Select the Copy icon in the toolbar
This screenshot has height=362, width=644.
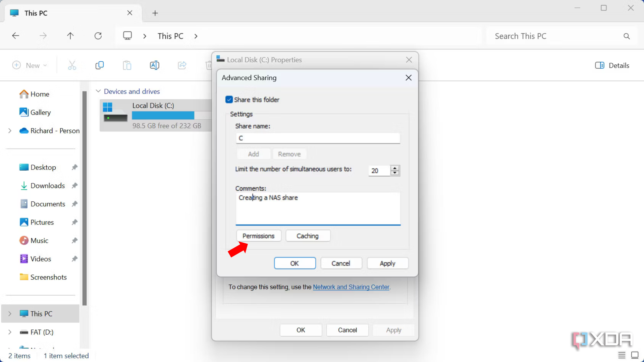pos(100,65)
